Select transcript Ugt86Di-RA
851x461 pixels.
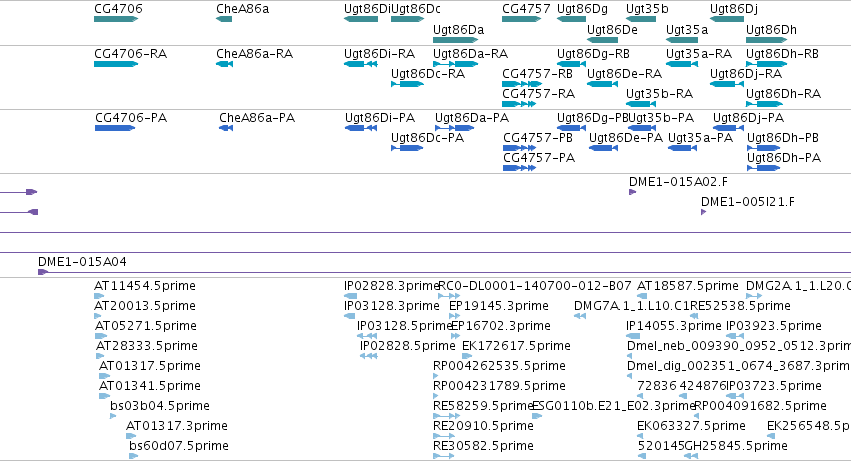[360, 64]
